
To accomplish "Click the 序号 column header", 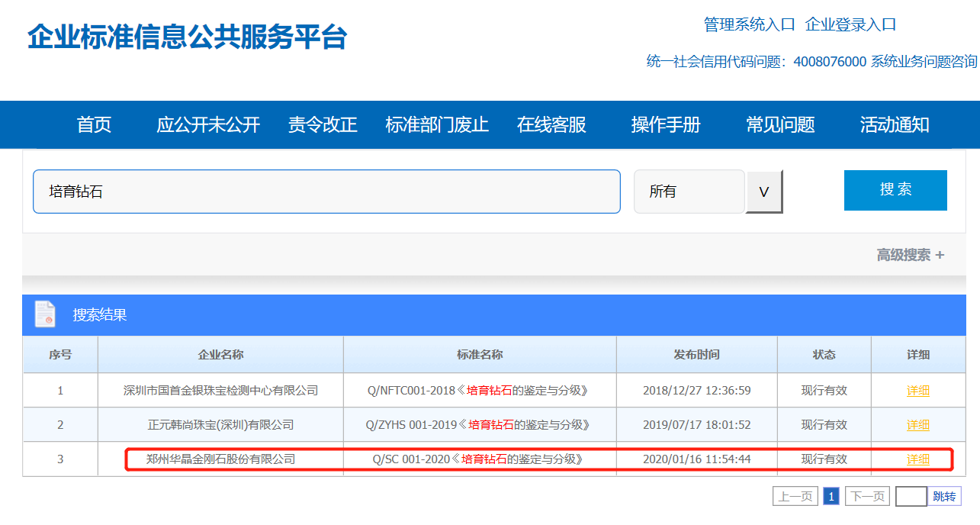I will pos(60,354).
